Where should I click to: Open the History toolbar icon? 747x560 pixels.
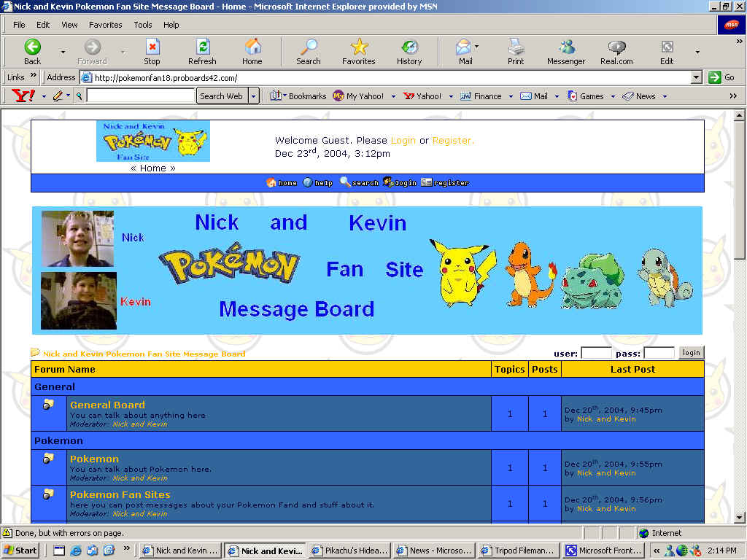(x=409, y=48)
